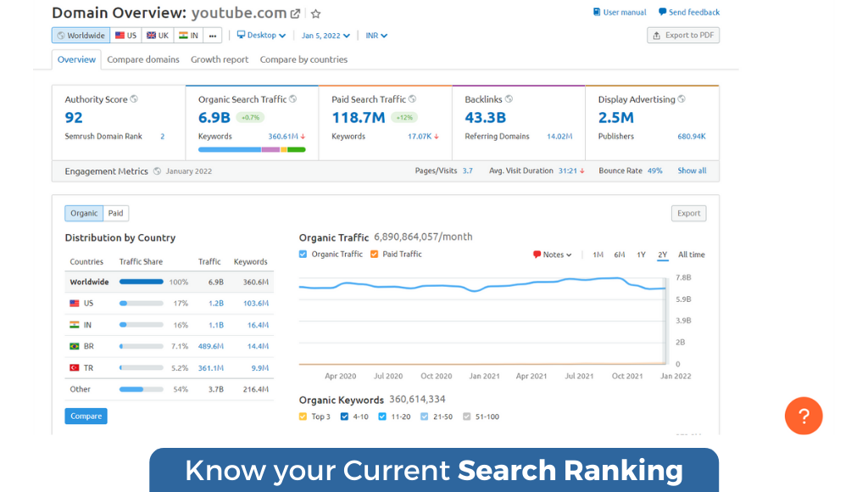Set chart range to 6M

pyautogui.click(x=620, y=254)
